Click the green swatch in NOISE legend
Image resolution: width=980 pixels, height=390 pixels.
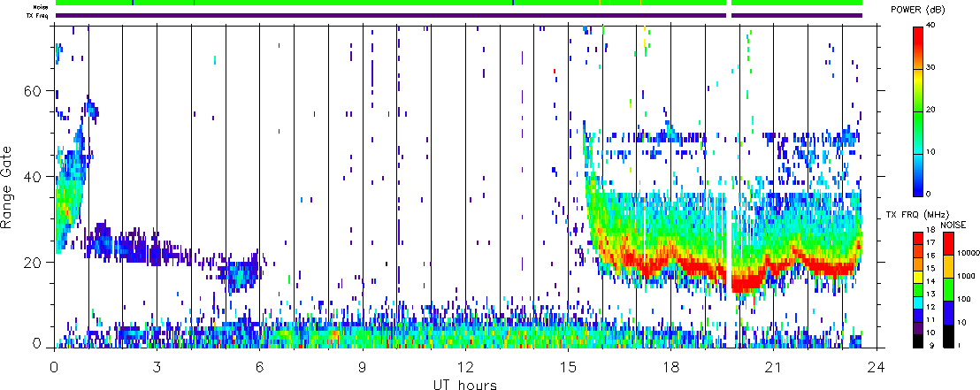click(949, 289)
